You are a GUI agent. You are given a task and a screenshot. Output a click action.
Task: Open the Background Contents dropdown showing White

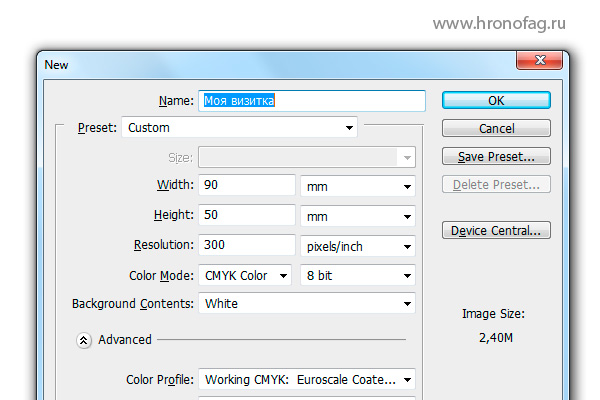click(x=307, y=304)
